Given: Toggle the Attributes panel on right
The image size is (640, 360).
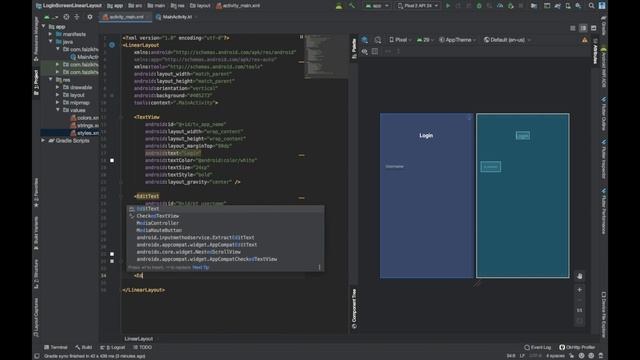Looking at the screenshot, I should coord(595,51).
